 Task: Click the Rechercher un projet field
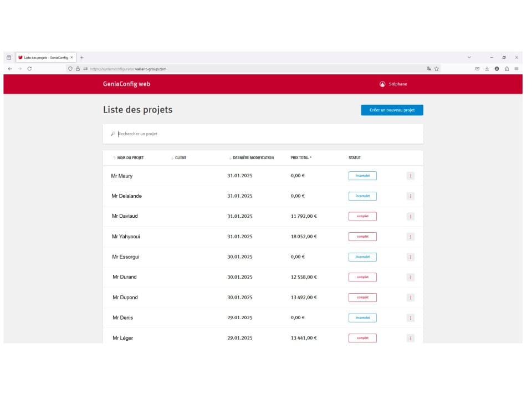266,134
